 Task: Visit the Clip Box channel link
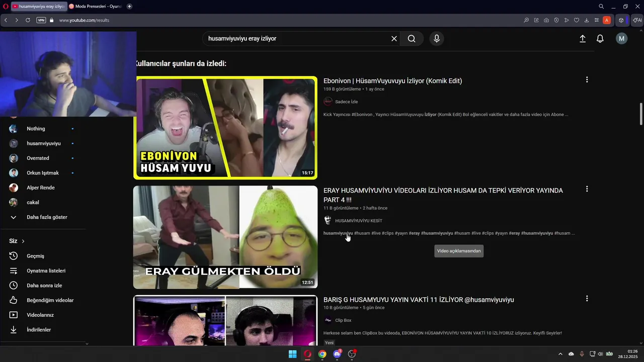pos(343,320)
